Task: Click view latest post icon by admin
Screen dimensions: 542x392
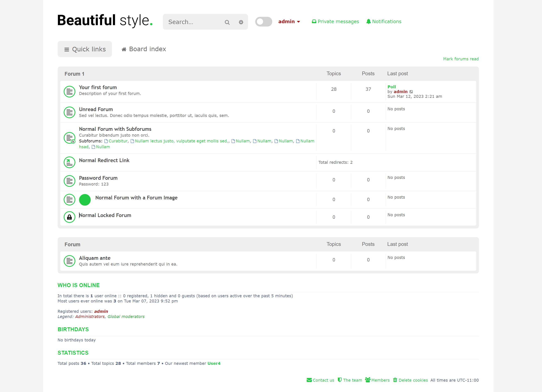Action: point(411,92)
